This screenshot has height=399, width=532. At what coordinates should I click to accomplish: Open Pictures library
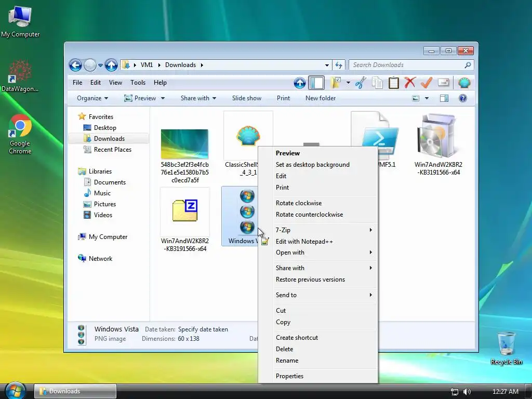pyautogui.click(x=105, y=204)
